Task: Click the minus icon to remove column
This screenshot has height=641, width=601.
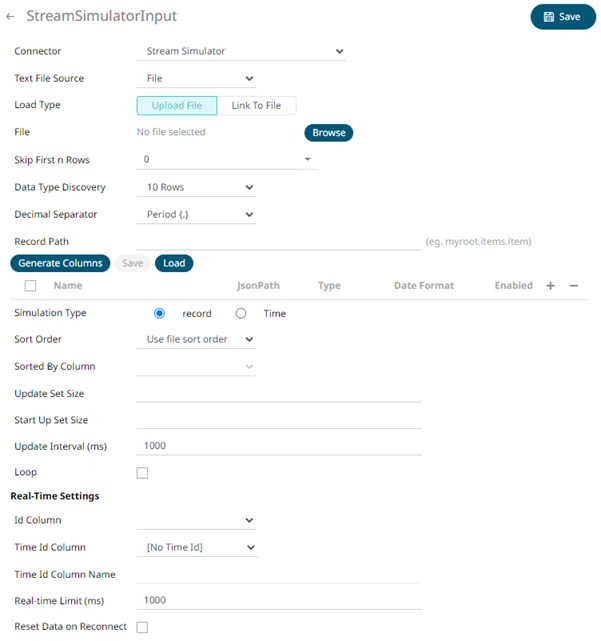Action: tap(574, 286)
